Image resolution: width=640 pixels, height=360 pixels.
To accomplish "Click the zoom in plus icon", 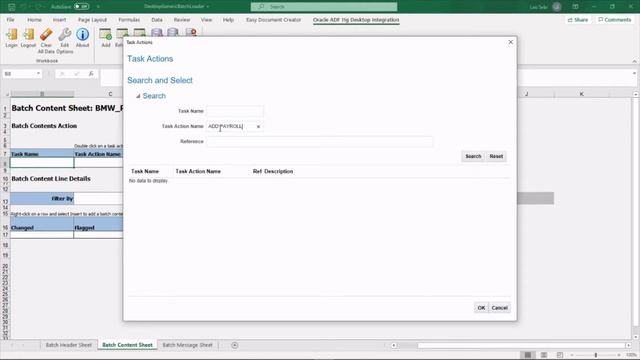I will (619, 355).
